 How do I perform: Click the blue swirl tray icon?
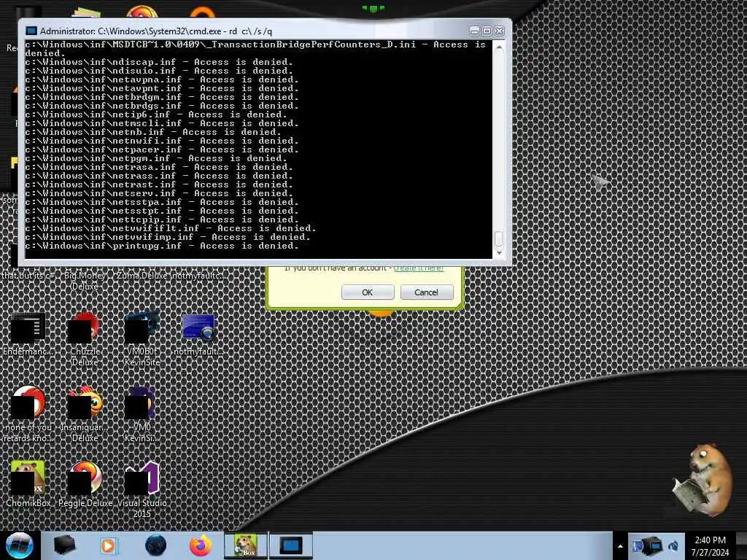coord(673,545)
